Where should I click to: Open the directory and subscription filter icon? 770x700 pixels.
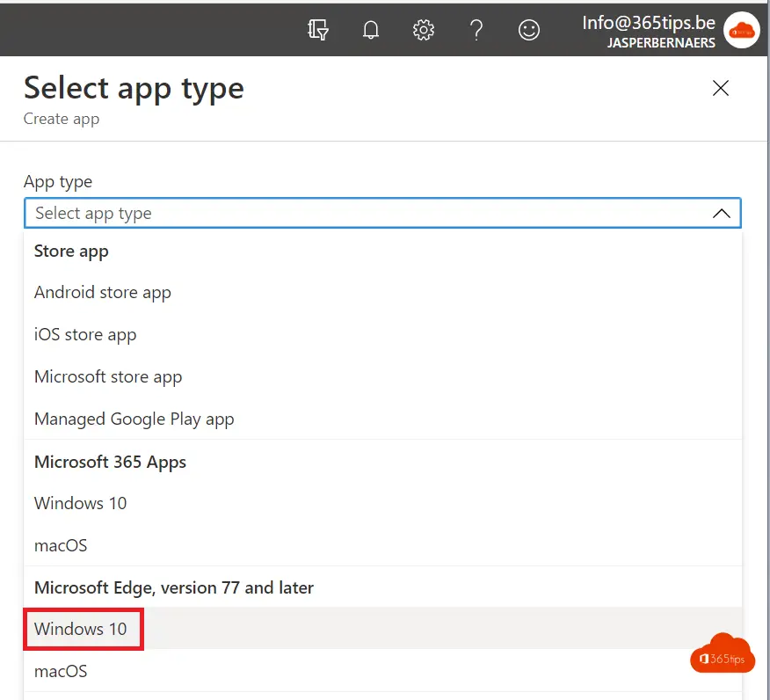click(x=317, y=30)
